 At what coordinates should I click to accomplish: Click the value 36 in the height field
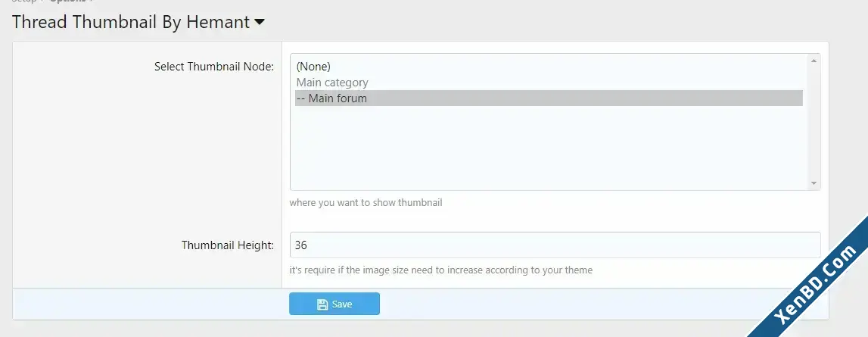click(x=301, y=245)
